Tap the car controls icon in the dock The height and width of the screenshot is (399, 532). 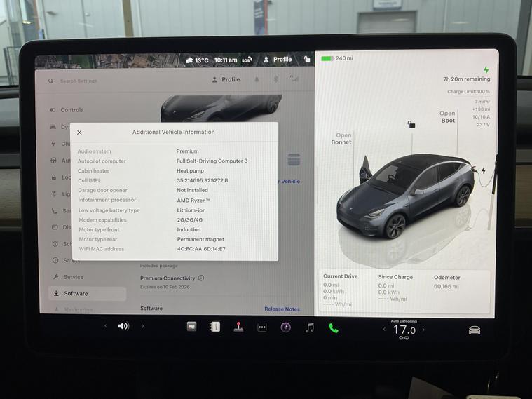(x=475, y=330)
